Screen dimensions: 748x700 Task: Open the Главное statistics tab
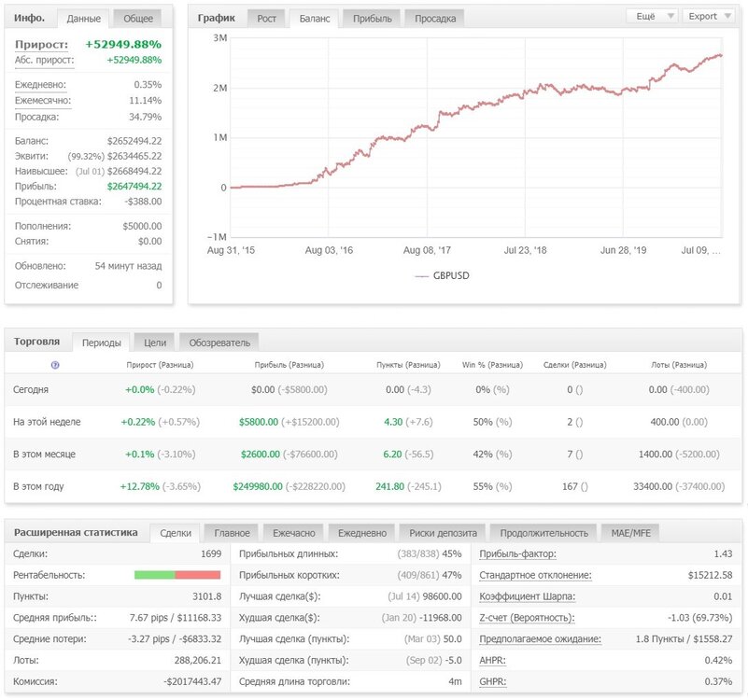232,533
